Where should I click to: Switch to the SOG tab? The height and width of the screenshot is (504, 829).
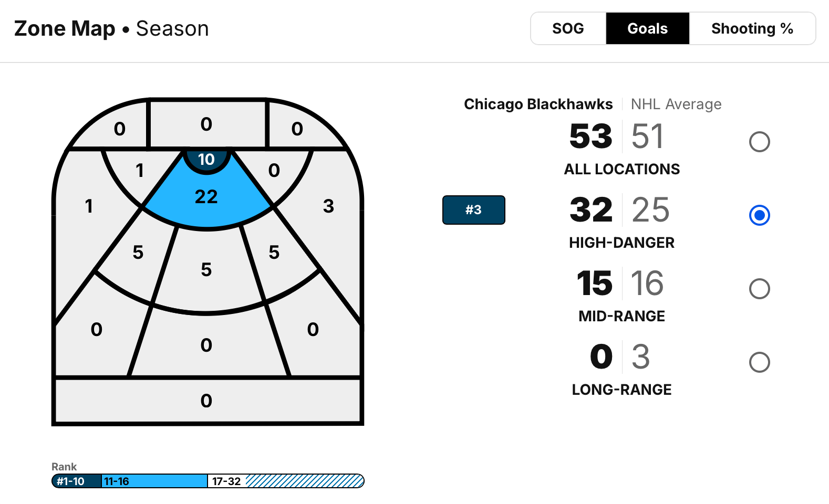tap(568, 28)
